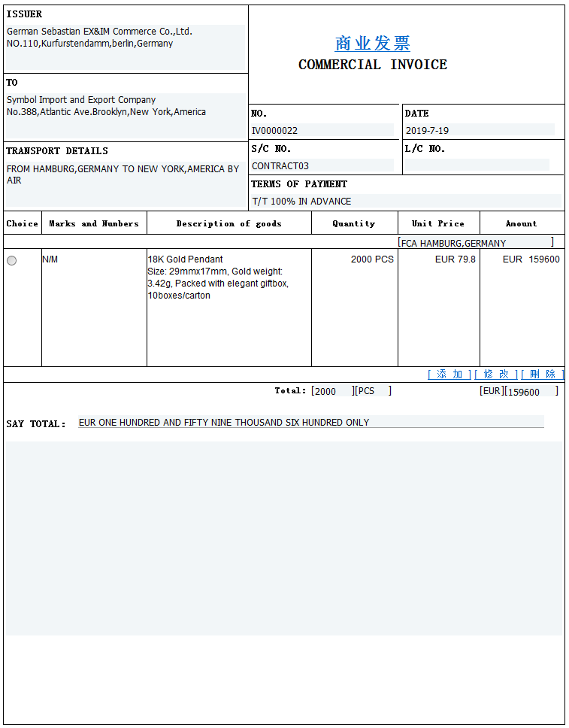Focus the large empty remarks area below SAY TOTAL
The image size is (569, 728).
[284, 538]
